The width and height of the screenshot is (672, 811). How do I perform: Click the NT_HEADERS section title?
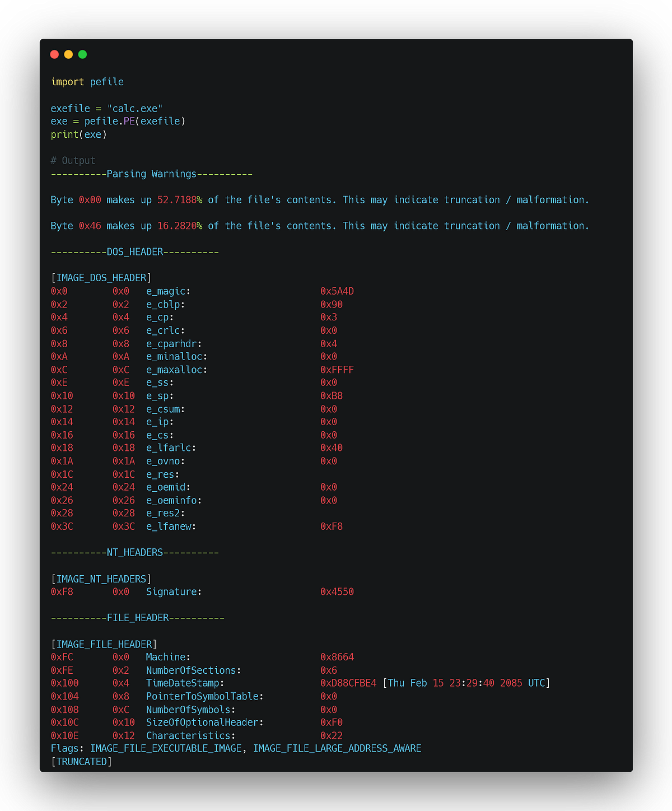[134, 552]
